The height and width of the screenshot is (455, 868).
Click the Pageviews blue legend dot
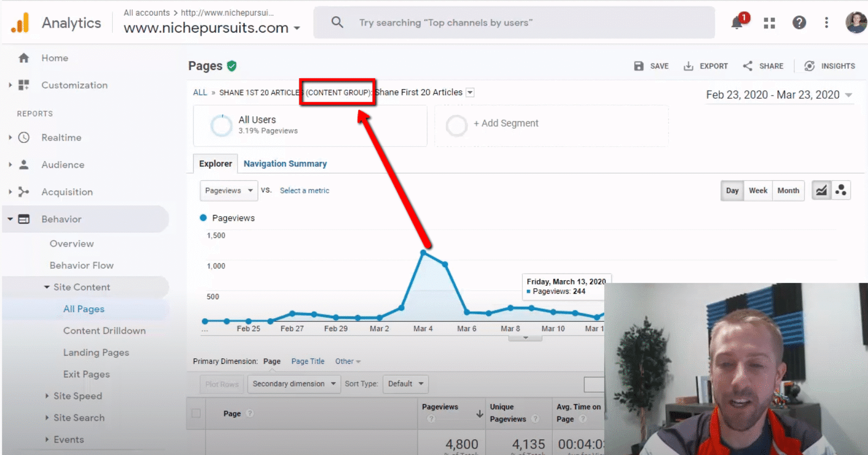(x=203, y=218)
